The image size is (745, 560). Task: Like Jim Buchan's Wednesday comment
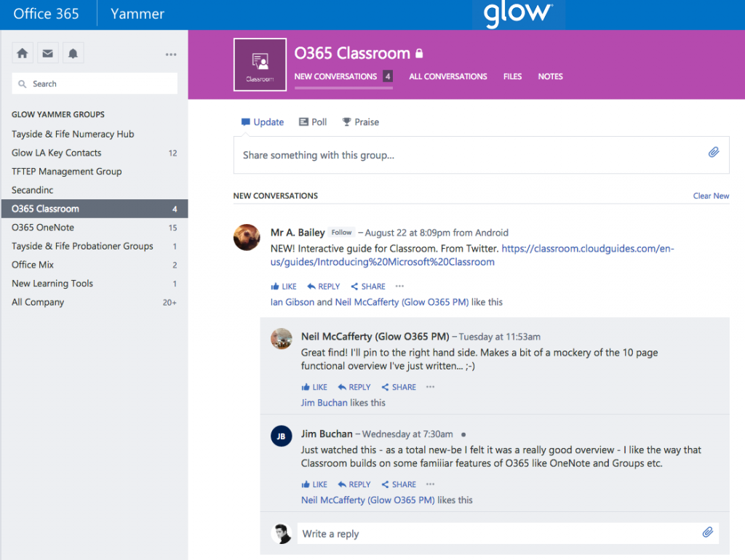(314, 484)
